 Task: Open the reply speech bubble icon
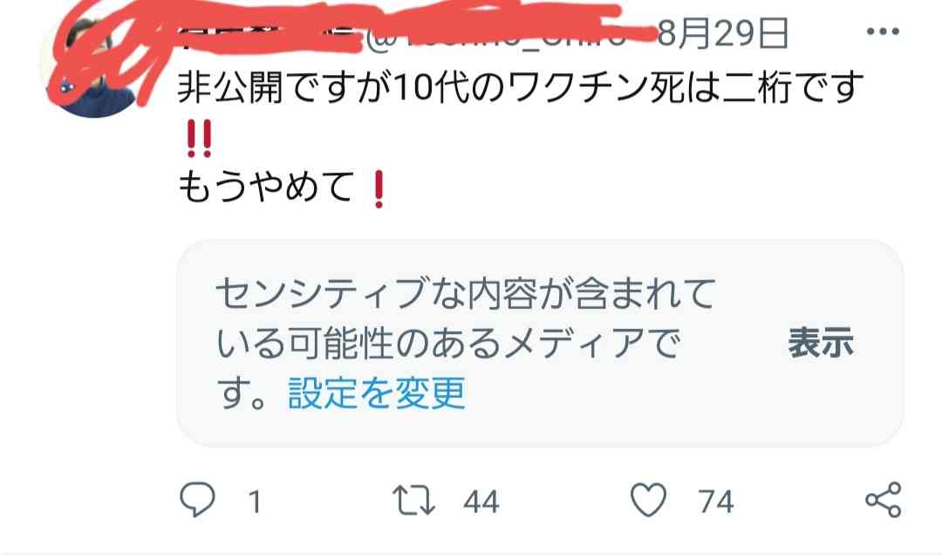point(197,499)
